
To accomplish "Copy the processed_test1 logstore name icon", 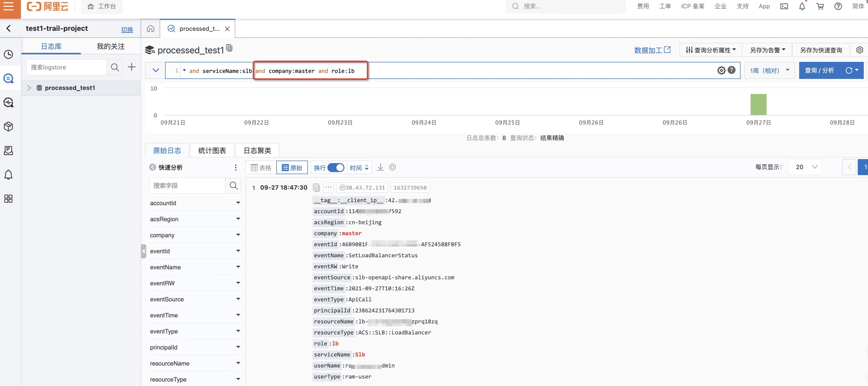I will click(x=229, y=48).
